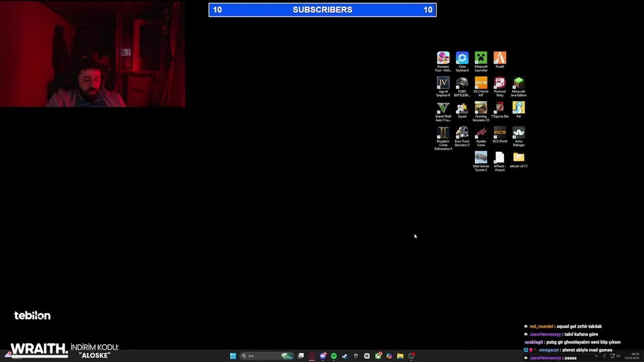Open CapCut from the taskbar
Image resolution: width=644 pixels, height=362 pixels.
point(367,356)
